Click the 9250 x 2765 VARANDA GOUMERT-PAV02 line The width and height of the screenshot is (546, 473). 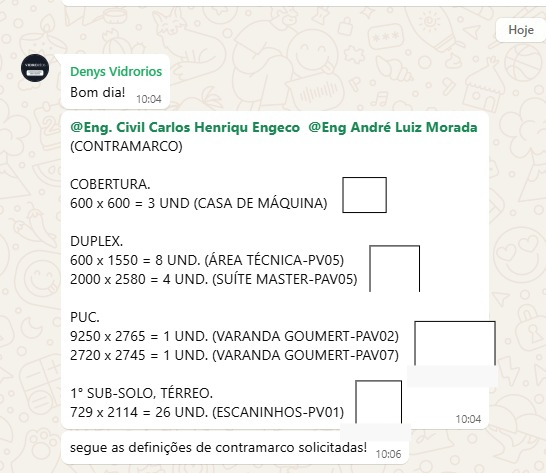click(x=234, y=336)
